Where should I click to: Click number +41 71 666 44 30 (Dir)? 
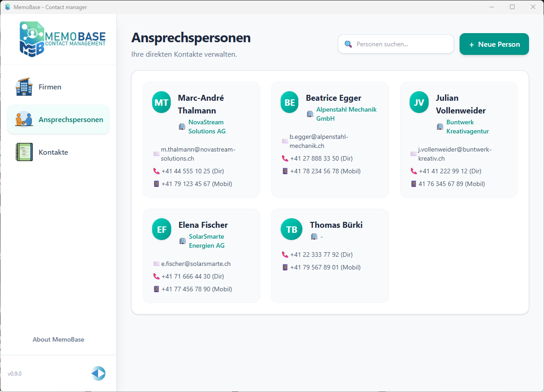point(193,276)
